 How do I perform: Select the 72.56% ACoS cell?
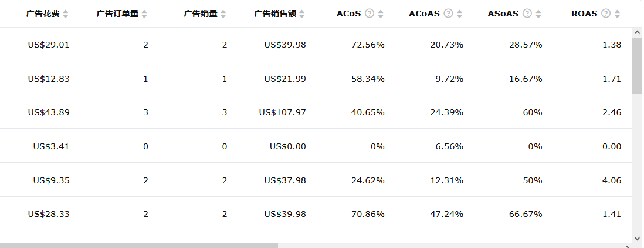(368, 45)
